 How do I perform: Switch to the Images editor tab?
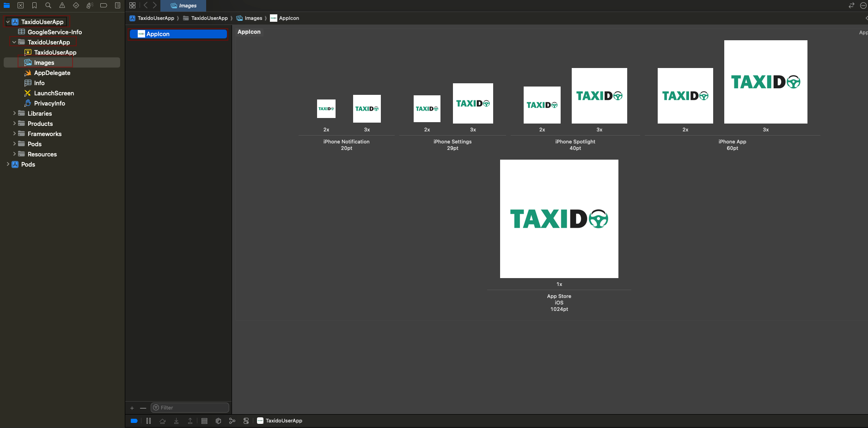tap(183, 6)
